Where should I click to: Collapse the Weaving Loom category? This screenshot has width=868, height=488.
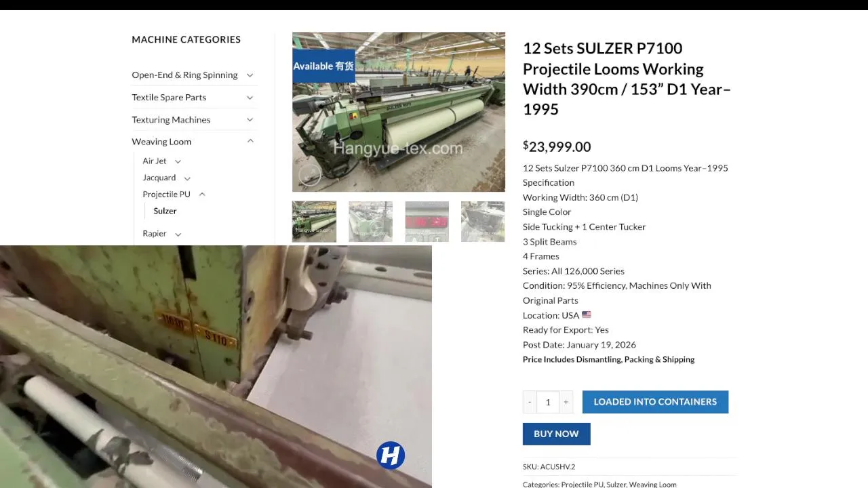[250, 142]
